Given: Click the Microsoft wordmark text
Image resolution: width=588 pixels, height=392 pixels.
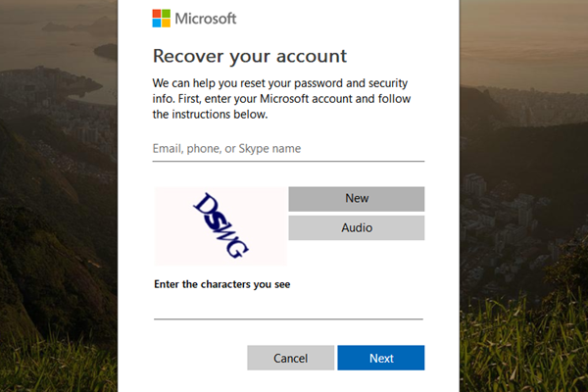Looking at the screenshot, I should pos(205,18).
